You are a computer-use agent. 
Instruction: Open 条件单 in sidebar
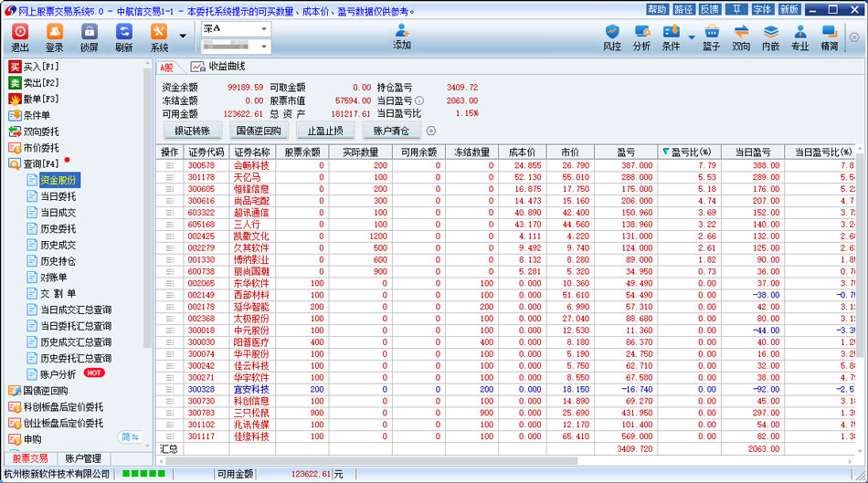pos(29,115)
